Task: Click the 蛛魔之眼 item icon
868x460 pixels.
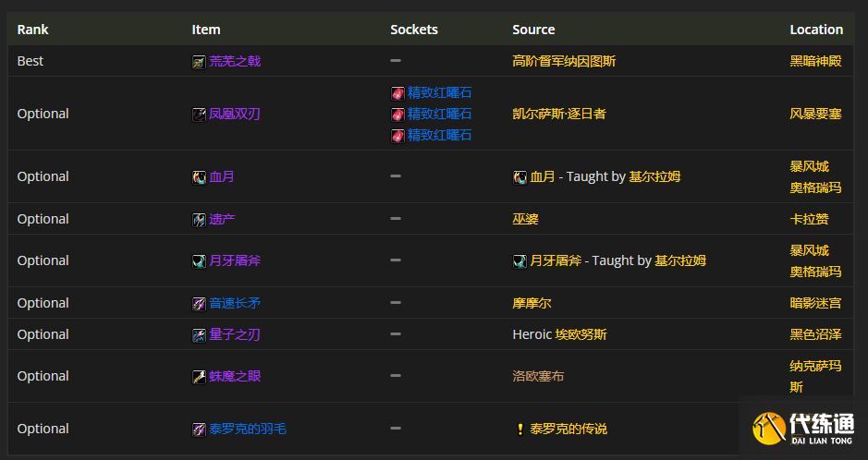Action: (x=199, y=377)
